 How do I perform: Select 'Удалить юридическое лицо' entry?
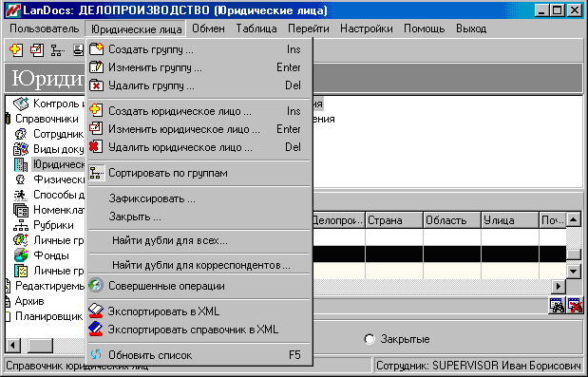199,147
